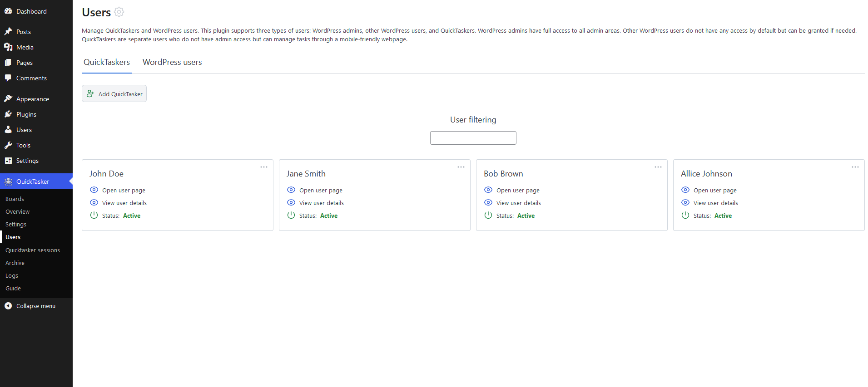Toggle Jane Smith's status power icon
This screenshot has width=868, height=387.
(x=291, y=215)
